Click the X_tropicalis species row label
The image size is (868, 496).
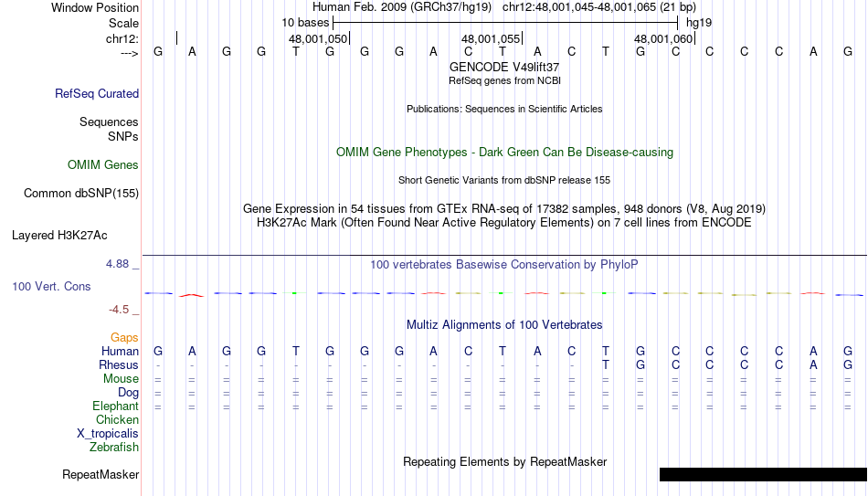pyautogui.click(x=108, y=434)
